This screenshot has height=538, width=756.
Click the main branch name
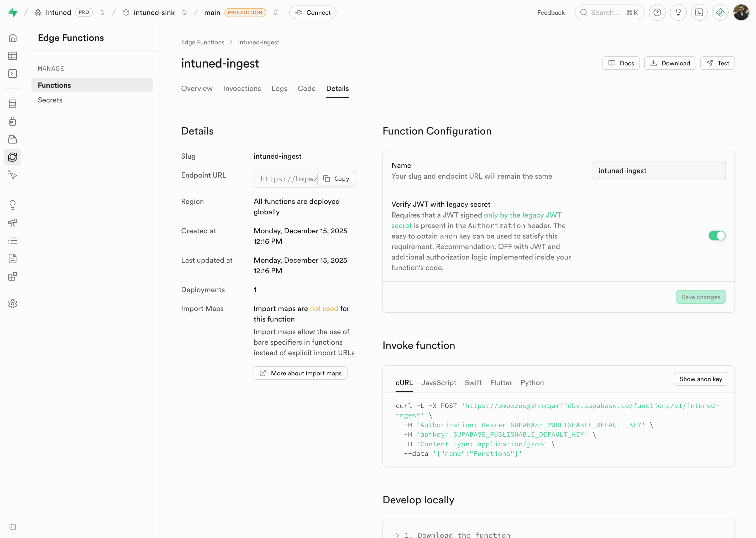click(x=212, y=13)
